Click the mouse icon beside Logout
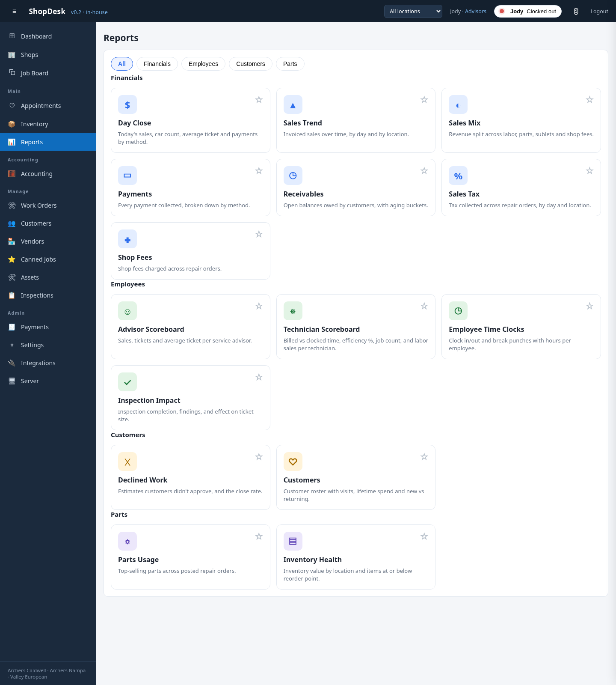 576,12
